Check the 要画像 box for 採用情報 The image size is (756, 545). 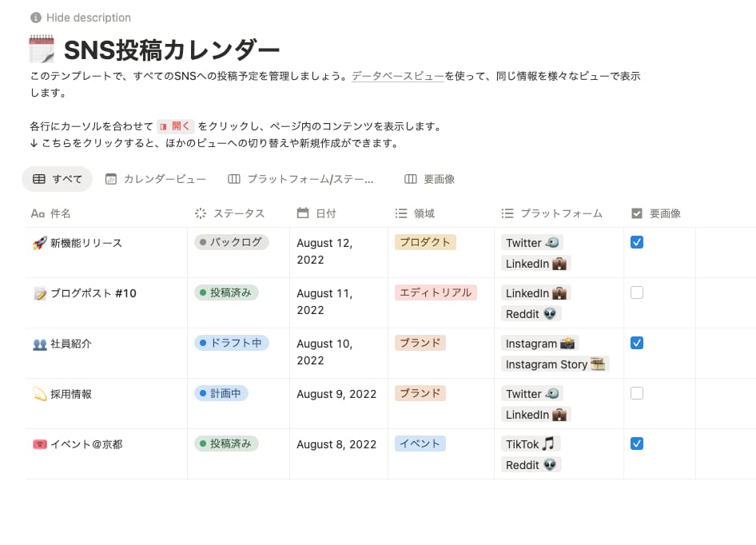pos(637,392)
